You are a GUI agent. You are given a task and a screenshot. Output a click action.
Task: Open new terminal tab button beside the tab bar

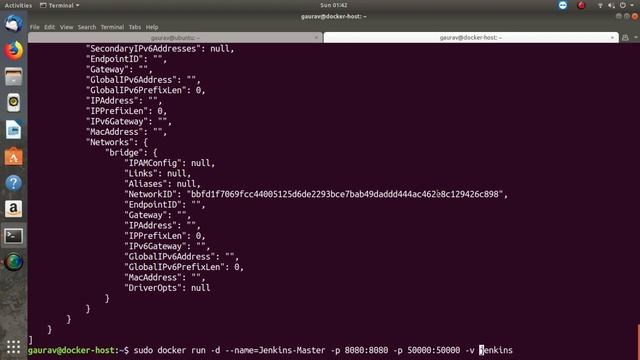[625, 38]
